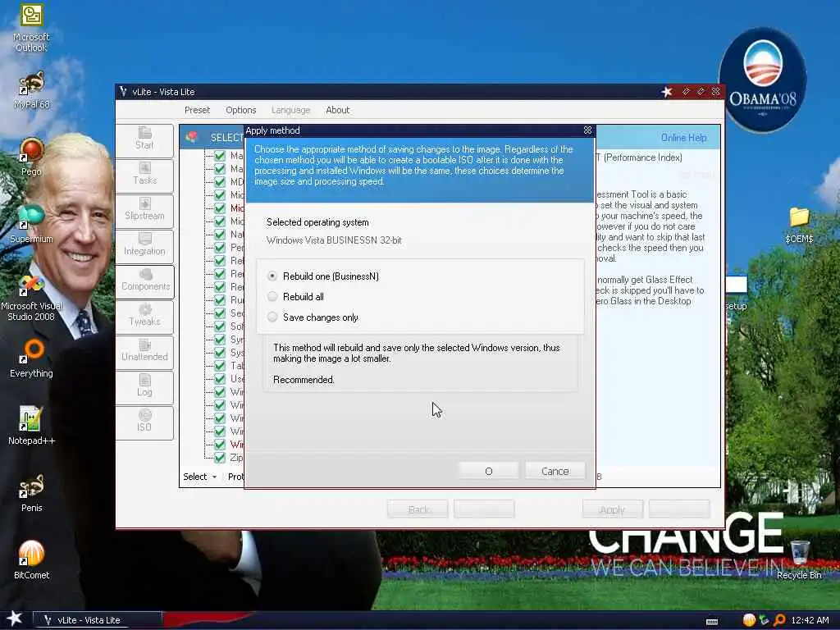Image resolution: width=840 pixels, height=630 pixels.
Task: Select the Pego desktop shortcut
Action: [31, 157]
